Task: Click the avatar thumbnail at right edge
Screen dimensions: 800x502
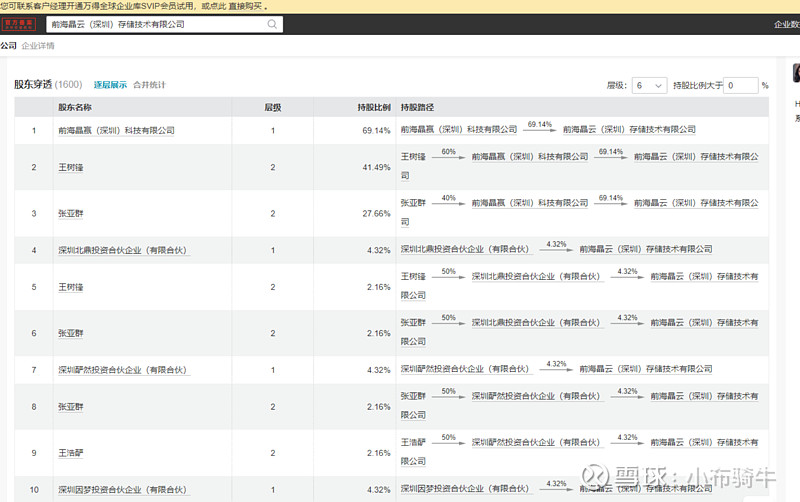Action: tap(796, 73)
